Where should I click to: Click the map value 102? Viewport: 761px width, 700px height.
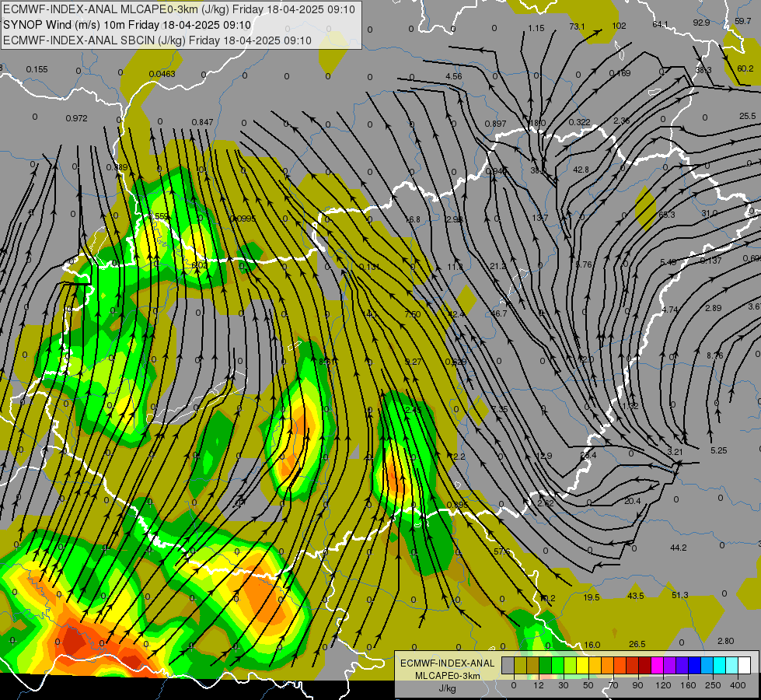pyautogui.click(x=620, y=26)
